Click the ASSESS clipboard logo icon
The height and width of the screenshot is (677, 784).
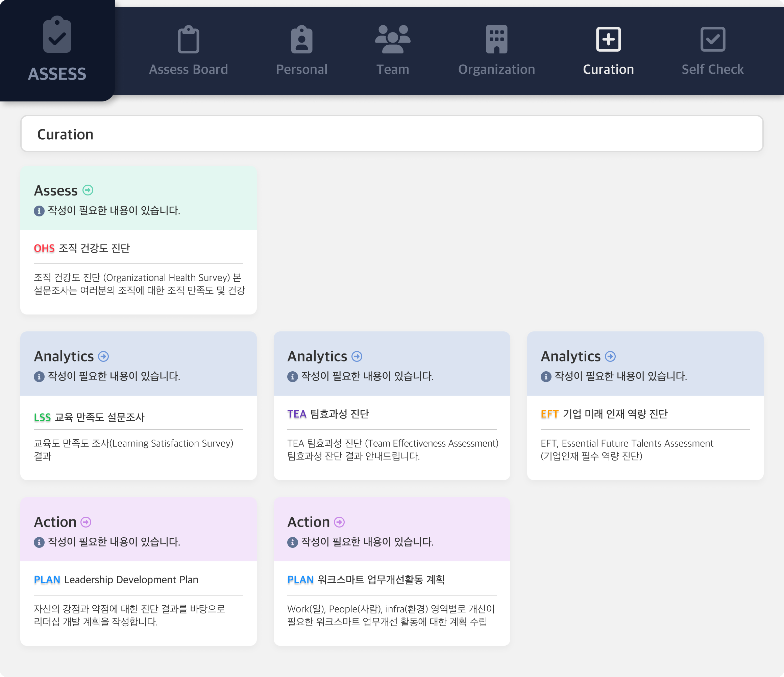pos(57,35)
